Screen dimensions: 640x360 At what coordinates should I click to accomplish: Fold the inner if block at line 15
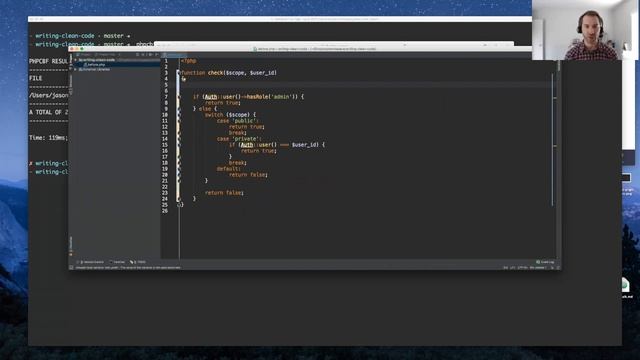click(x=178, y=145)
